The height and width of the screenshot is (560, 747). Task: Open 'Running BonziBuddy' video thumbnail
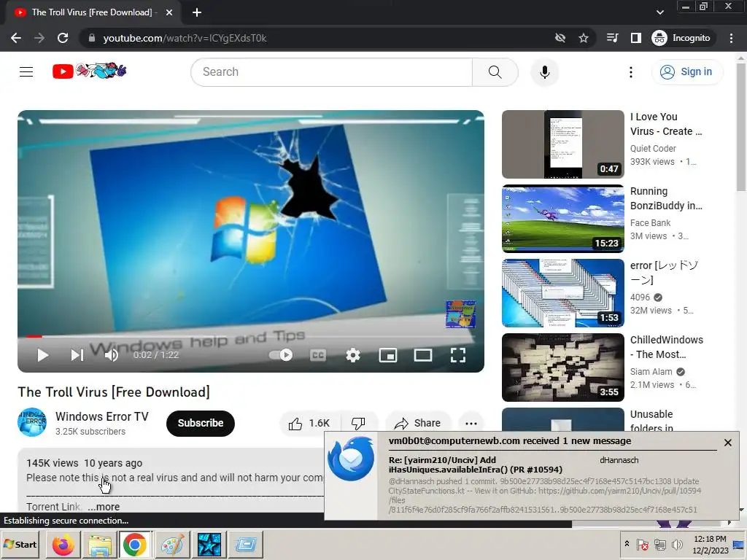(x=563, y=219)
